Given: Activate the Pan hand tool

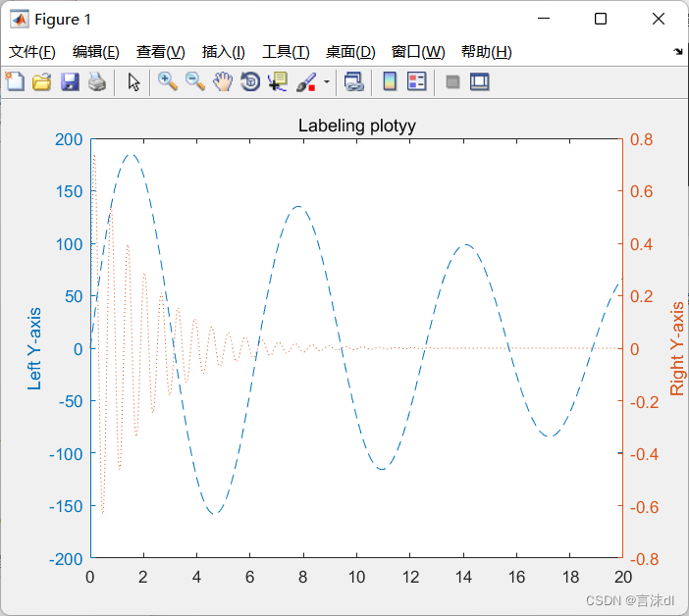Looking at the screenshot, I should pyautogui.click(x=223, y=82).
